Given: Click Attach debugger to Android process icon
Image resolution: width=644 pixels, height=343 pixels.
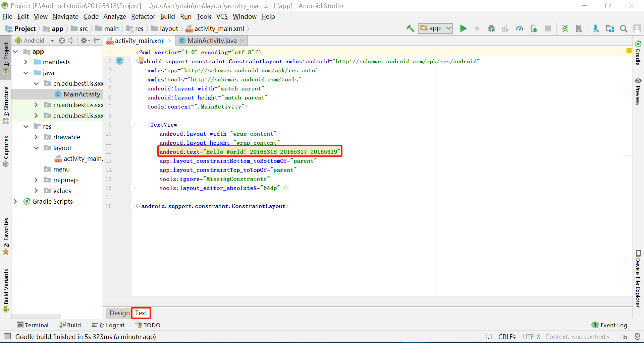Looking at the screenshot, I should click(x=534, y=28).
